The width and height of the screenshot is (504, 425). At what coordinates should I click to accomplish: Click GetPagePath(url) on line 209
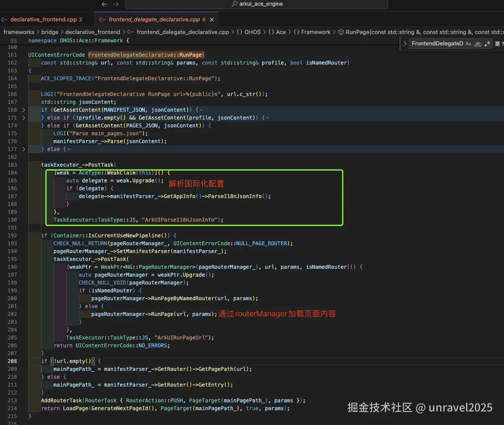click(x=223, y=369)
